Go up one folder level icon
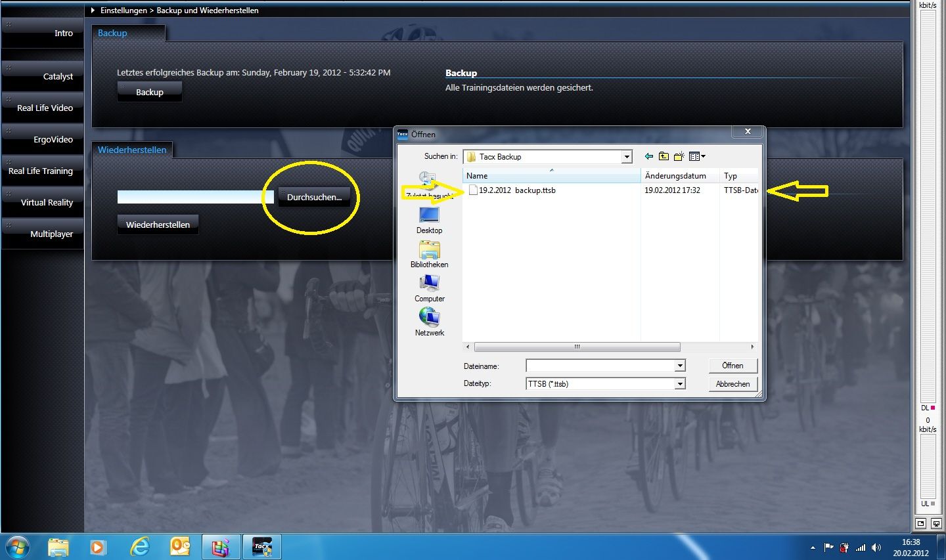The height and width of the screenshot is (560, 946). [x=664, y=156]
